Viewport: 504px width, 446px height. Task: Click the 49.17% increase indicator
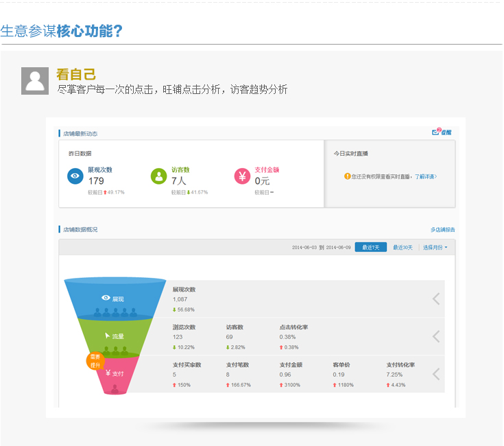114,192
